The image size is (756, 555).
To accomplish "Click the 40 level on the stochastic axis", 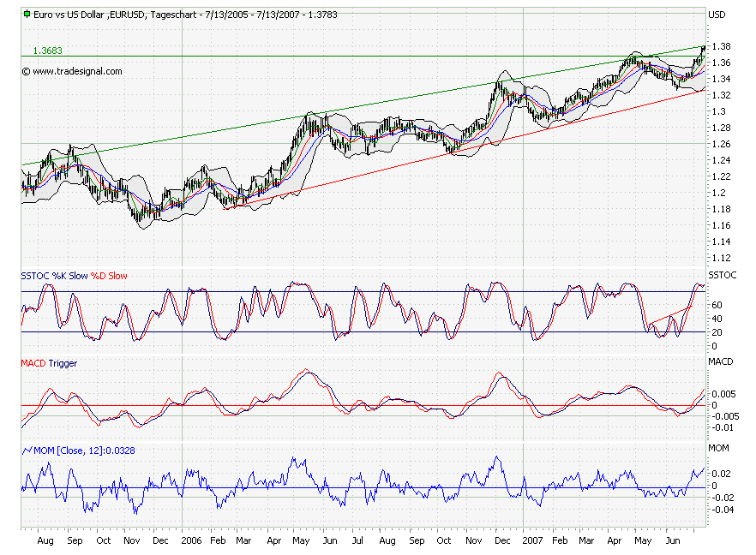I will (x=717, y=319).
